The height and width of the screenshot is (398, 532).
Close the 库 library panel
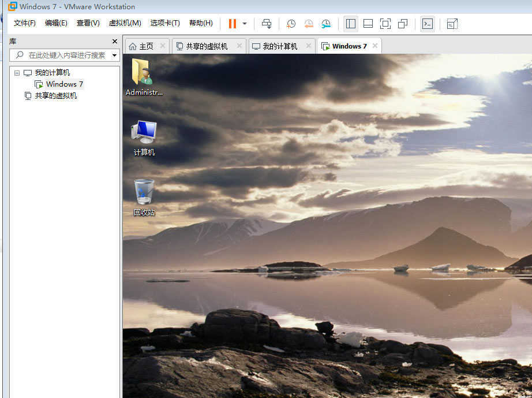click(115, 42)
